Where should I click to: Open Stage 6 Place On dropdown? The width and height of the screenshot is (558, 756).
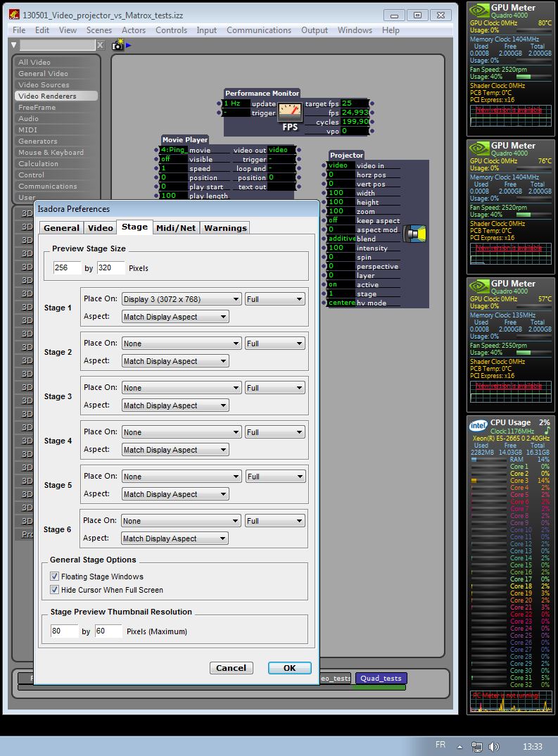(181, 521)
